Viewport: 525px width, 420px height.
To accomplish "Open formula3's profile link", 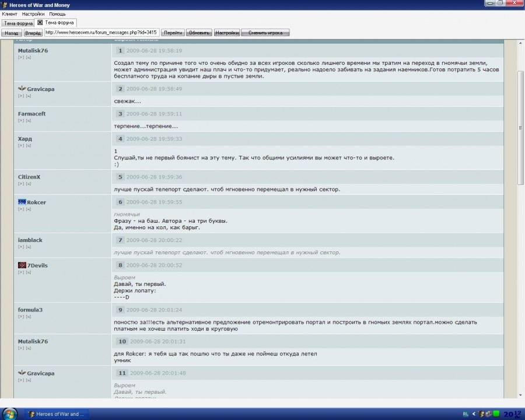I will click(x=30, y=310).
